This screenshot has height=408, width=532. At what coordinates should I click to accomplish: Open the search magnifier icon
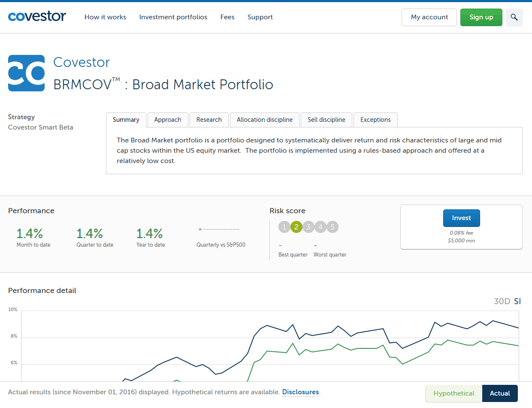click(x=514, y=18)
